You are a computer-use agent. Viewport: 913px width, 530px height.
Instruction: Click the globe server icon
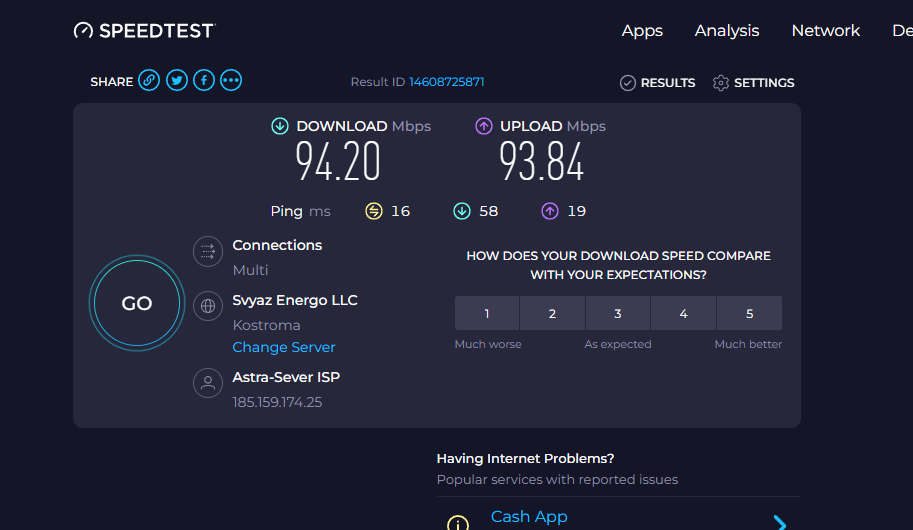coord(208,306)
